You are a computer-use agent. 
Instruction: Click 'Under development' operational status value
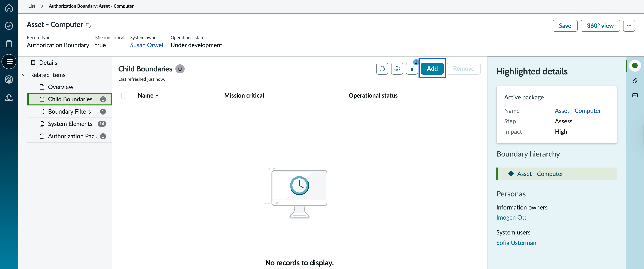196,45
